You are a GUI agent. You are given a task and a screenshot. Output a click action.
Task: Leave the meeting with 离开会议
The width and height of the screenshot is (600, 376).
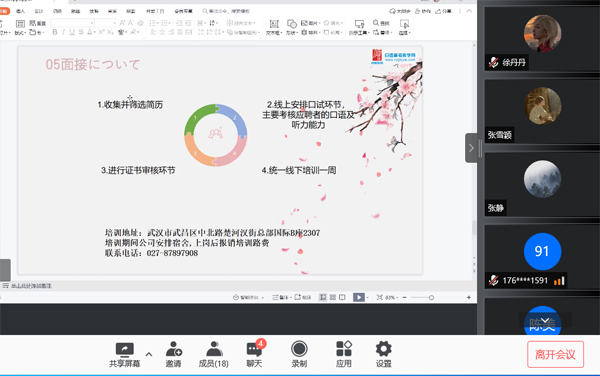coord(555,355)
